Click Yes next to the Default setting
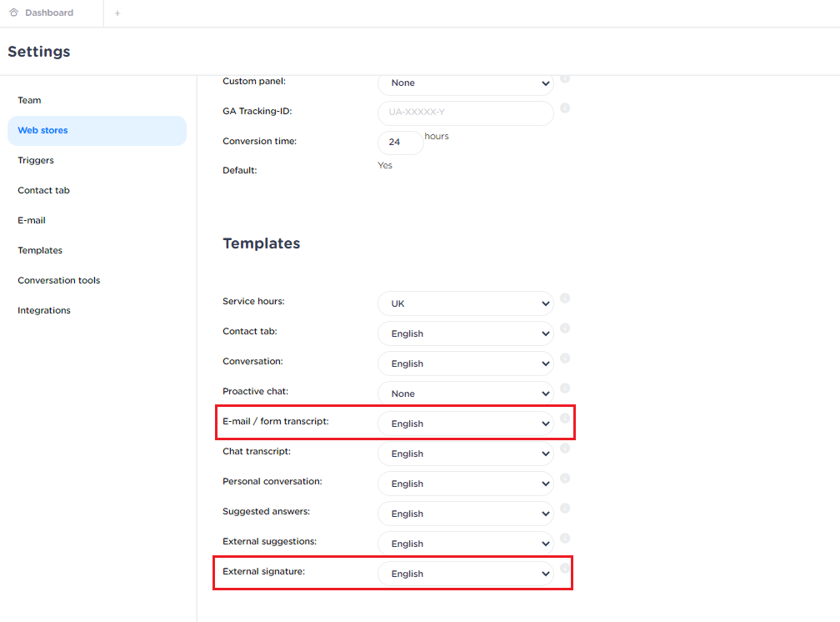840x622 pixels. coord(384,165)
